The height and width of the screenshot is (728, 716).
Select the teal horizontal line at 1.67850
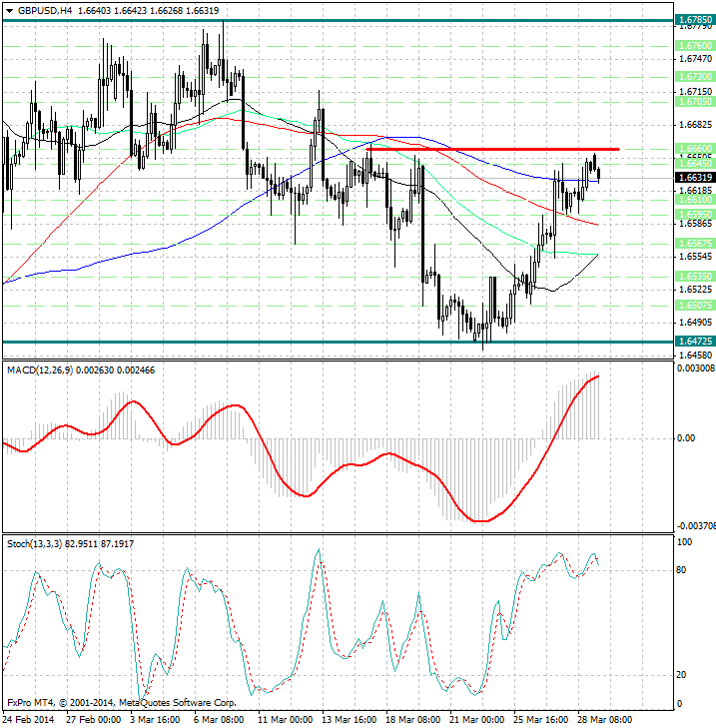pyautogui.click(x=339, y=20)
